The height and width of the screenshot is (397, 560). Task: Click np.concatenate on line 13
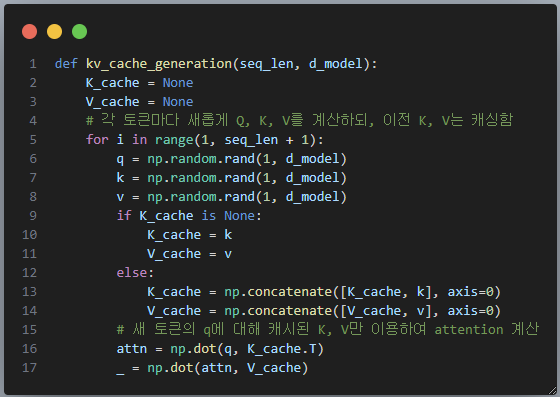pyautogui.click(x=278, y=292)
